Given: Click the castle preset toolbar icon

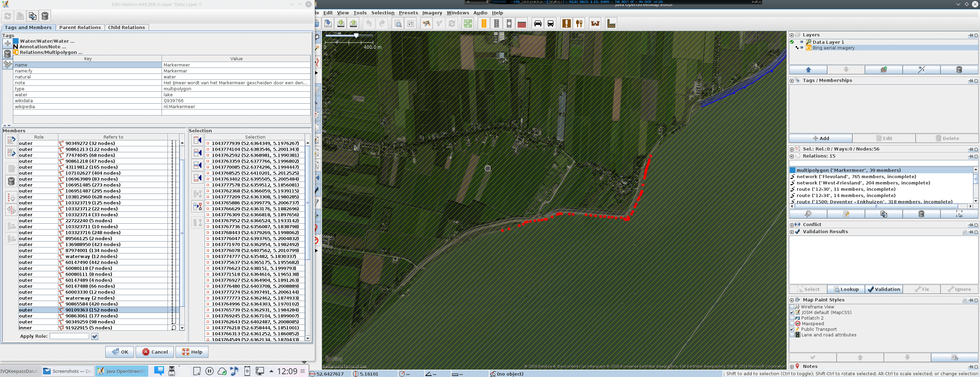Looking at the screenshot, I should click(x=595, y=23).
